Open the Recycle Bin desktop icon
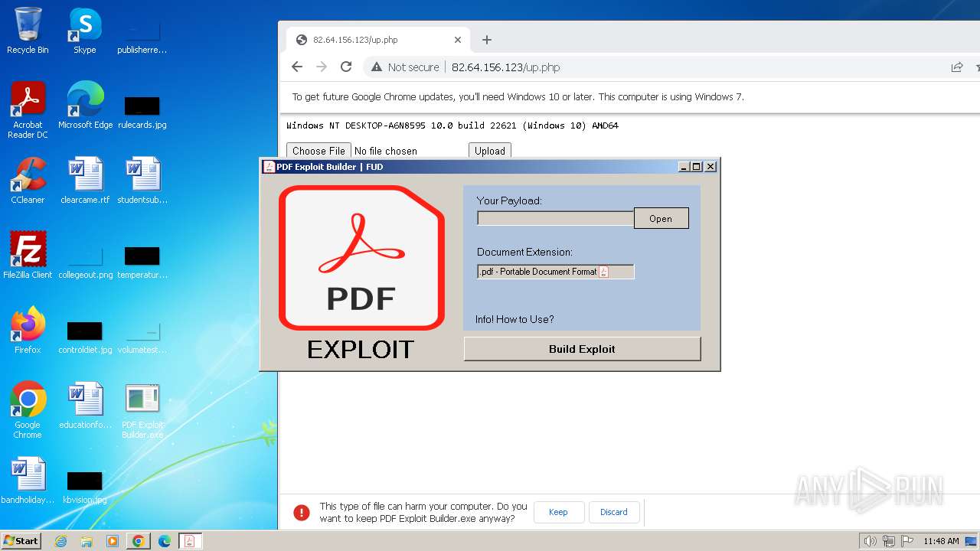This screenshot has width=980, height=551. click(28, 31)
